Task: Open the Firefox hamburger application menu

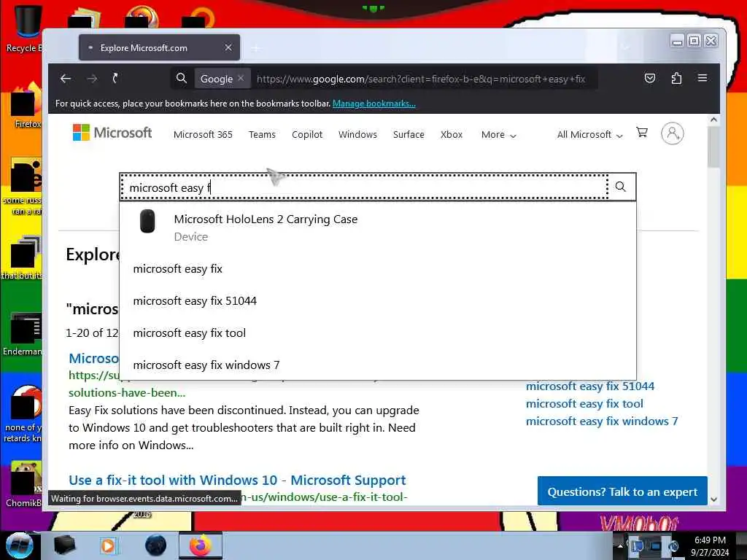Action: [x=703, y=77]
